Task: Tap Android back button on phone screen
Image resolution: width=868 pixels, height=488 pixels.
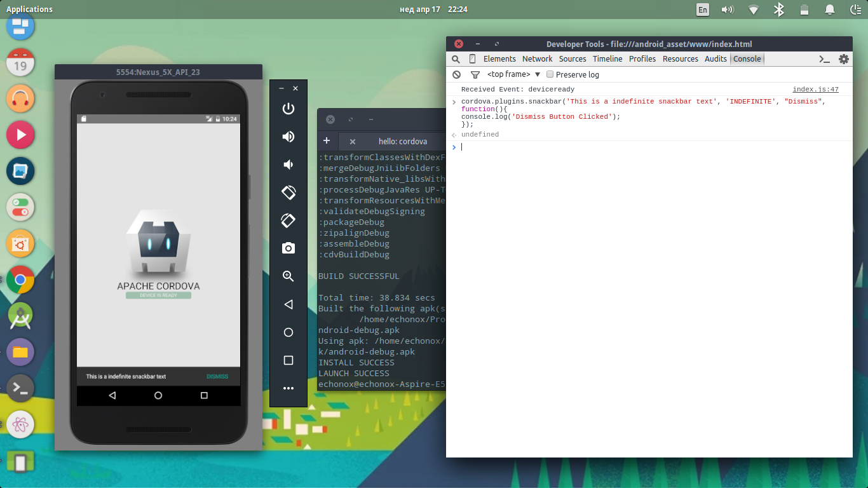Action: (x=112, y=395)
